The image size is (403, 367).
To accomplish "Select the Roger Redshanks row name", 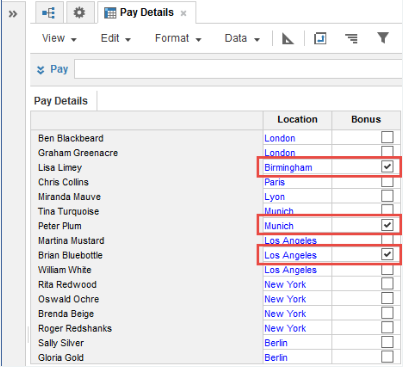I will tap(75, 329).
